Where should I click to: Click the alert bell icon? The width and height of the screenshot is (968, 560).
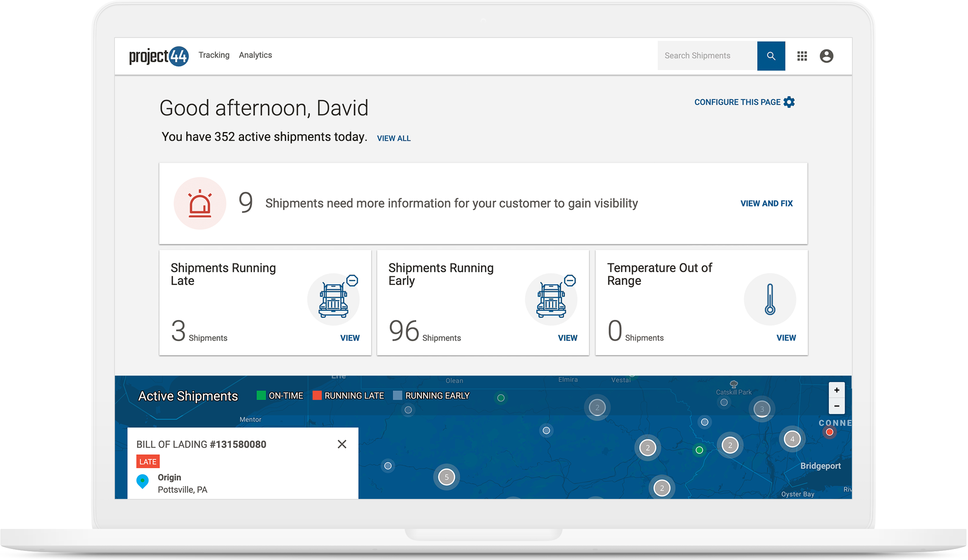pyautogui.click(x=200, y=203)
